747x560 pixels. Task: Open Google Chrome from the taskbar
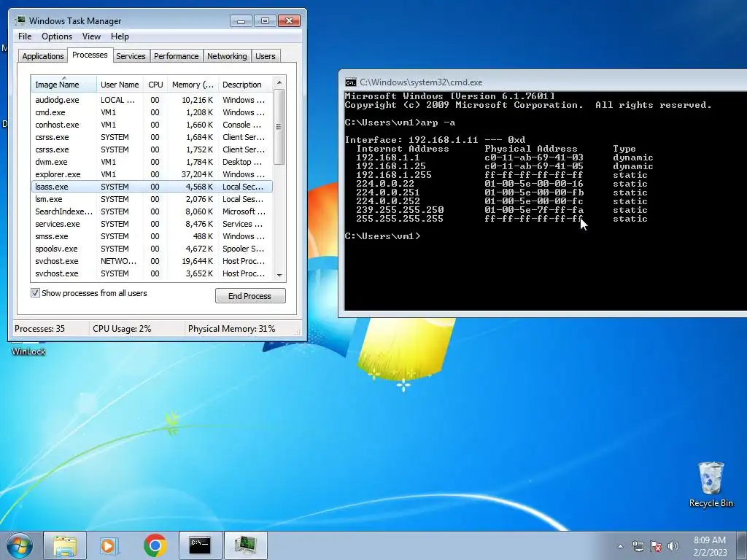[155, 545]
